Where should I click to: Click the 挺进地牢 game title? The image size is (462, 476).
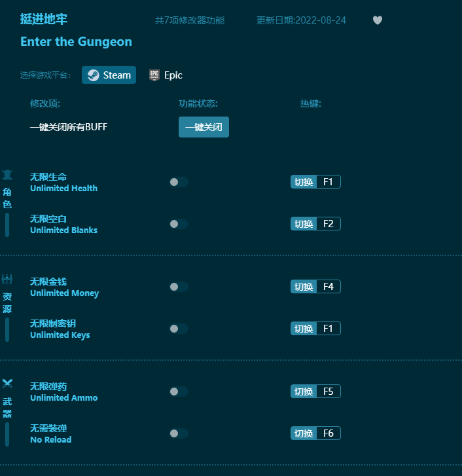click(44, 19)
